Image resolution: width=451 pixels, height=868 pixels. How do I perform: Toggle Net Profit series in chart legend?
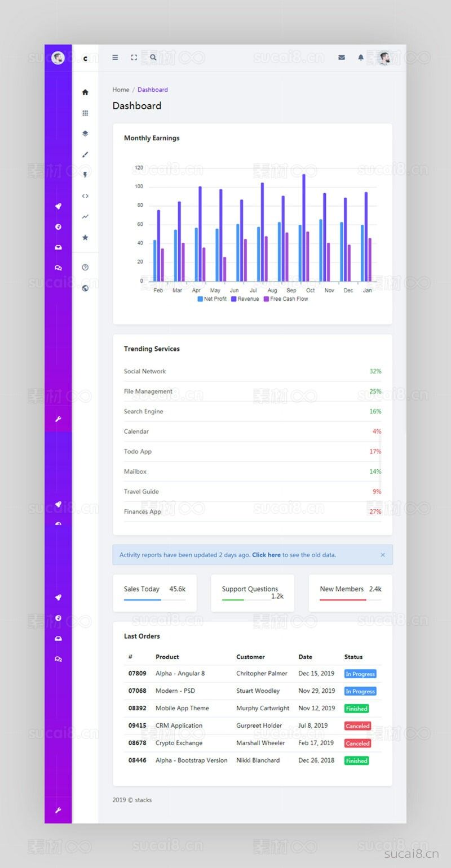(212, 299)
